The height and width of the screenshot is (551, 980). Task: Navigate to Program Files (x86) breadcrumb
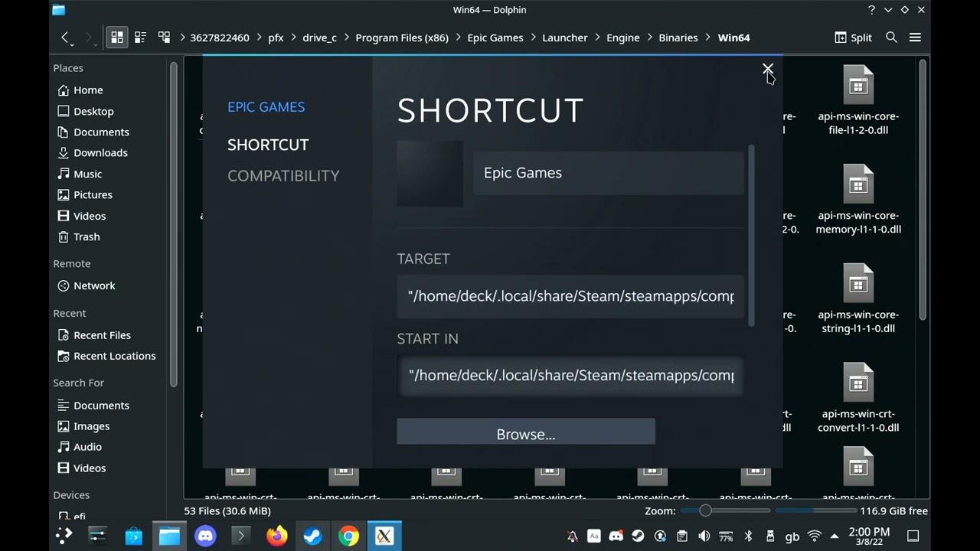pos(402,37)
